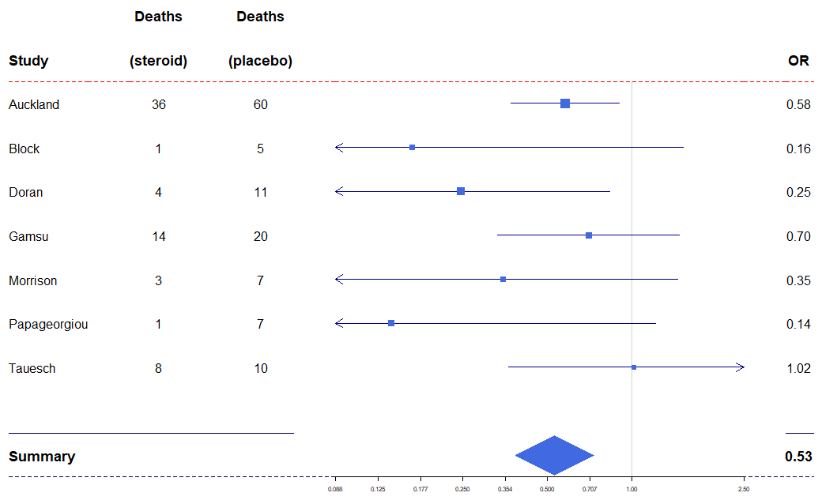The image size is (822, 504).
Task: Click the Summary row label
Action: pyautogui.click(x=42, y=457)
